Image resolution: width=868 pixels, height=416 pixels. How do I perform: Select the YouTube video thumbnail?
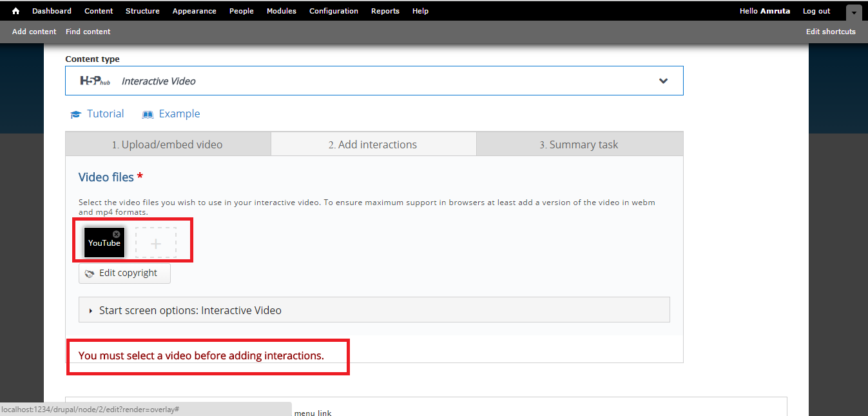[x=104, y=243]
